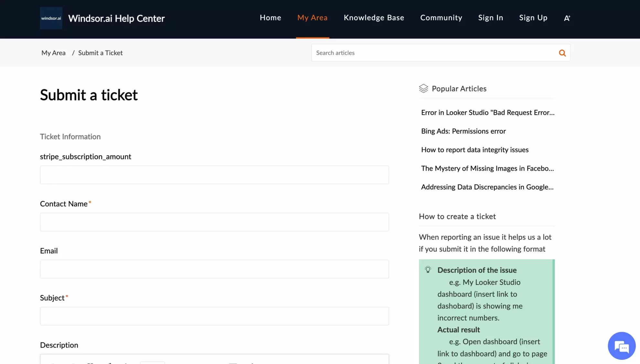
Task: Click the Popular Articles heading
Action: pos(459,89)
